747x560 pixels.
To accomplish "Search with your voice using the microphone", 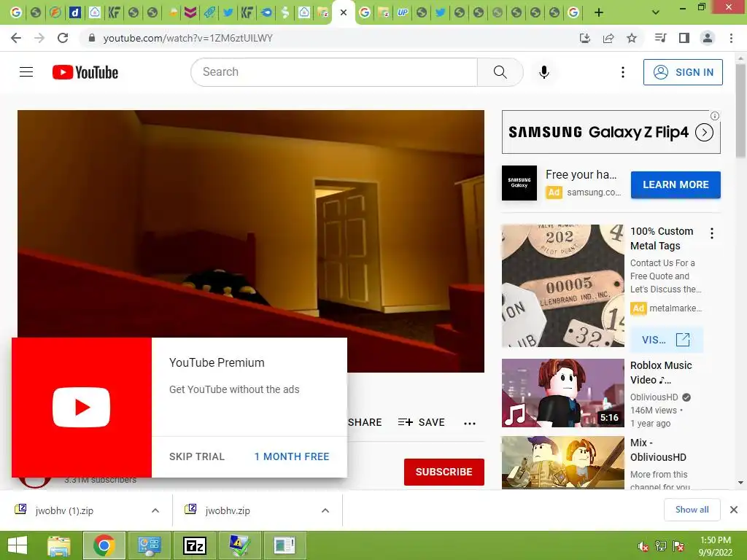I will tap(544, 72).
